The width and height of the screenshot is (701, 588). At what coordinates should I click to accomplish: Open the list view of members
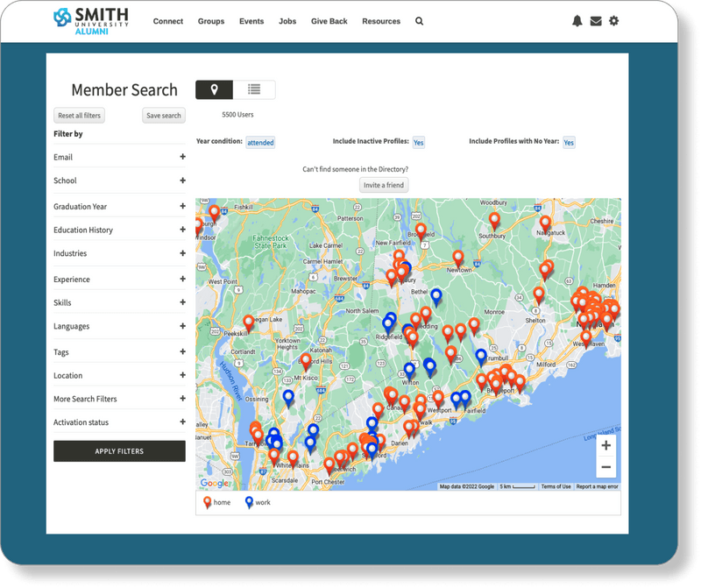coord(254,89)
